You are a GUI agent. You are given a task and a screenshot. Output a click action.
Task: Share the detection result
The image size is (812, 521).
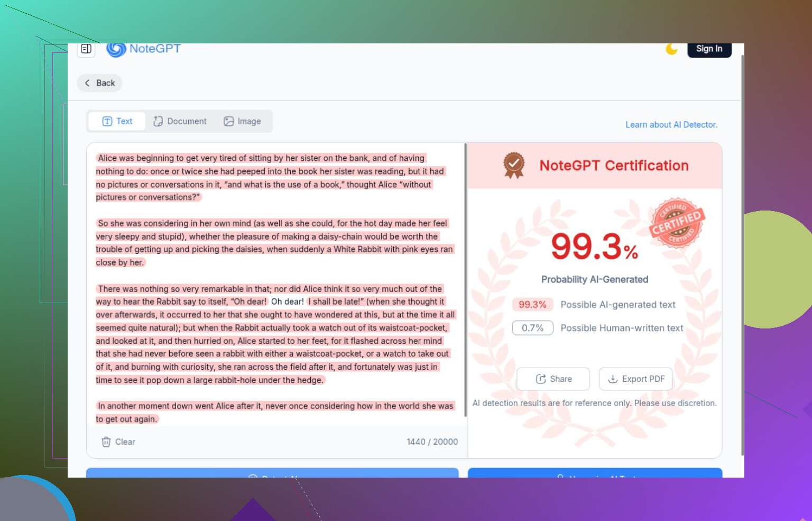553,379
